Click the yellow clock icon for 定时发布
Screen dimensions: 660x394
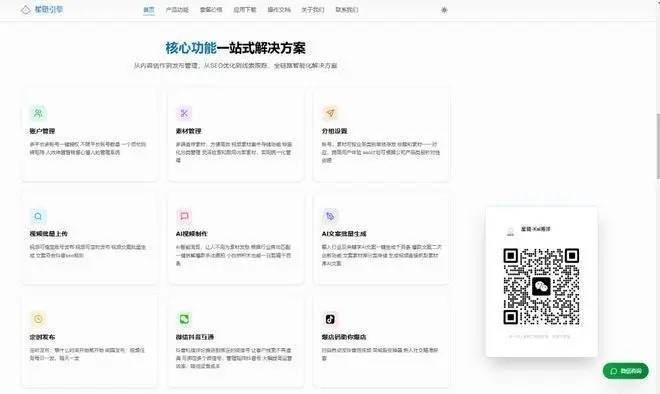[x=38, y=319]
